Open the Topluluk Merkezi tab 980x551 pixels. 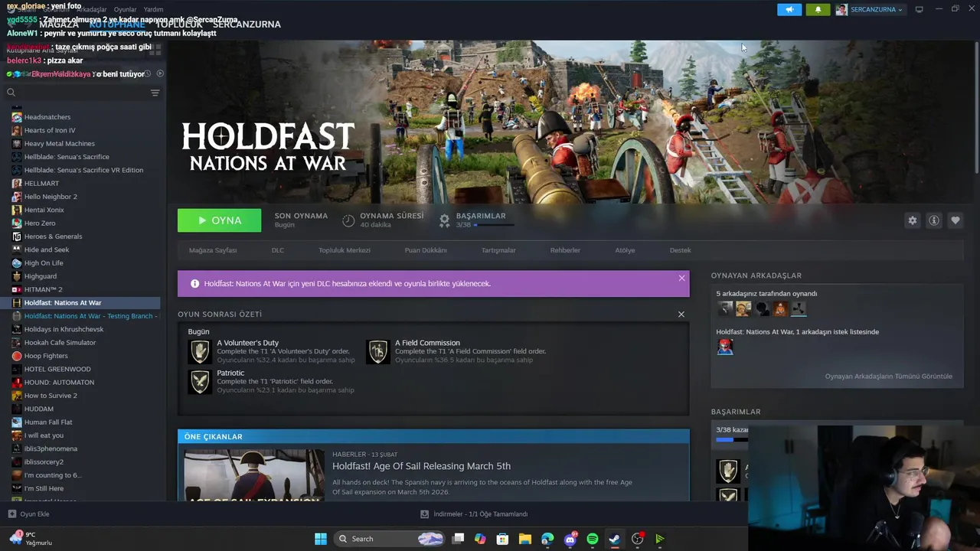click(345, 250)
